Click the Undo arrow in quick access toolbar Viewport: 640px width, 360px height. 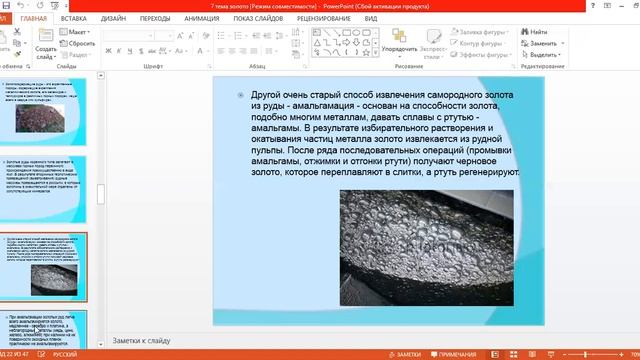pos(20,6)
